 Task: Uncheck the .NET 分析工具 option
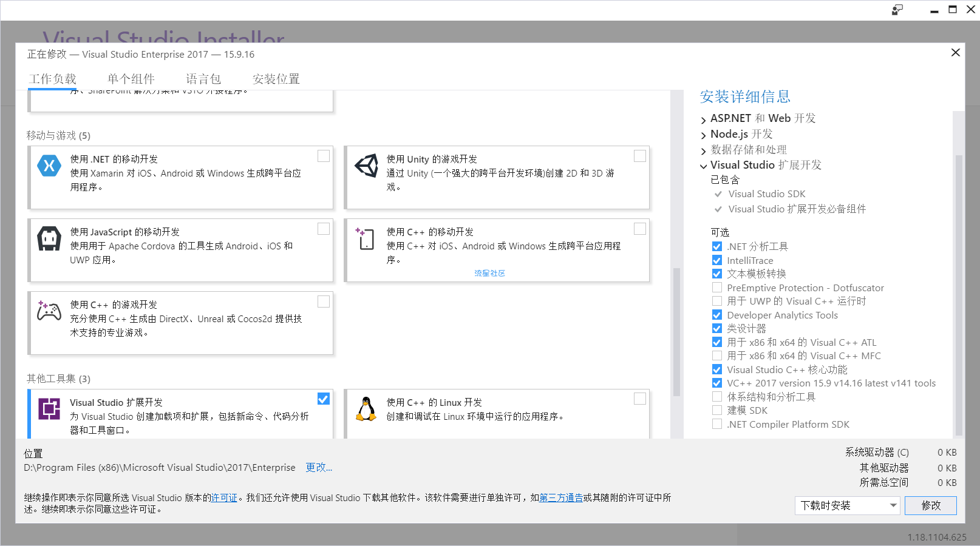pos(717,246)
